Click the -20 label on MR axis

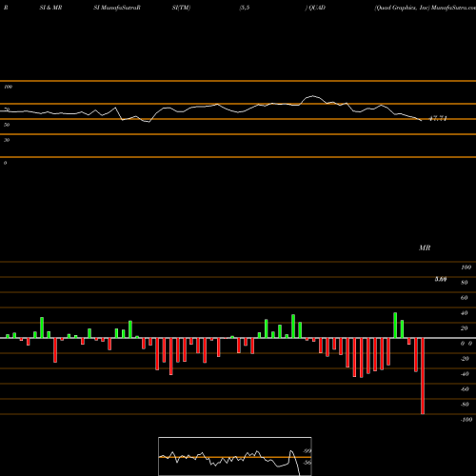click(465, 359)
